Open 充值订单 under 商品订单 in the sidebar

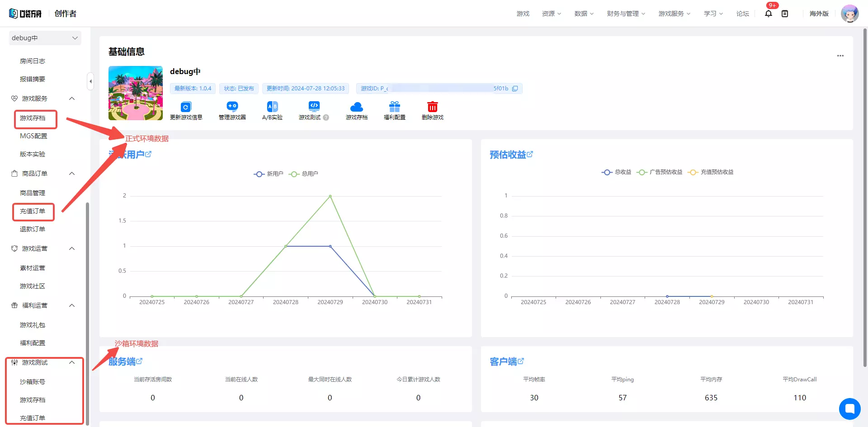click(33, 211)
